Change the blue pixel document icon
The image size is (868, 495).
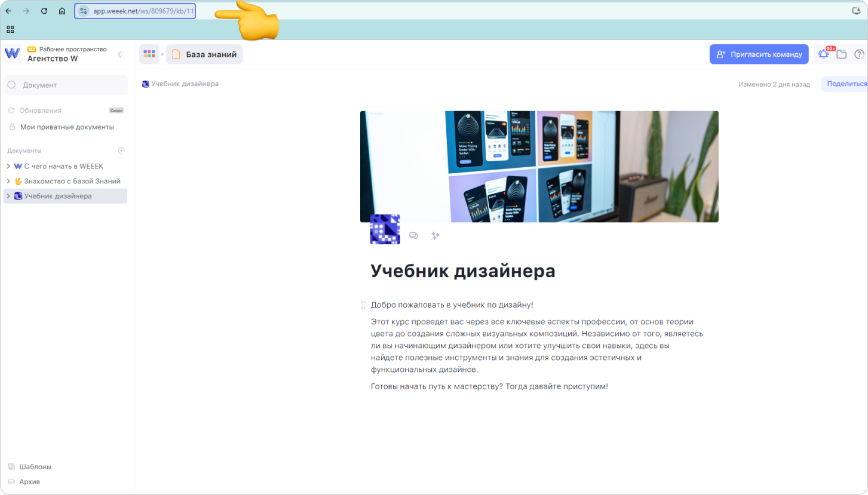[x=385, y=229]
